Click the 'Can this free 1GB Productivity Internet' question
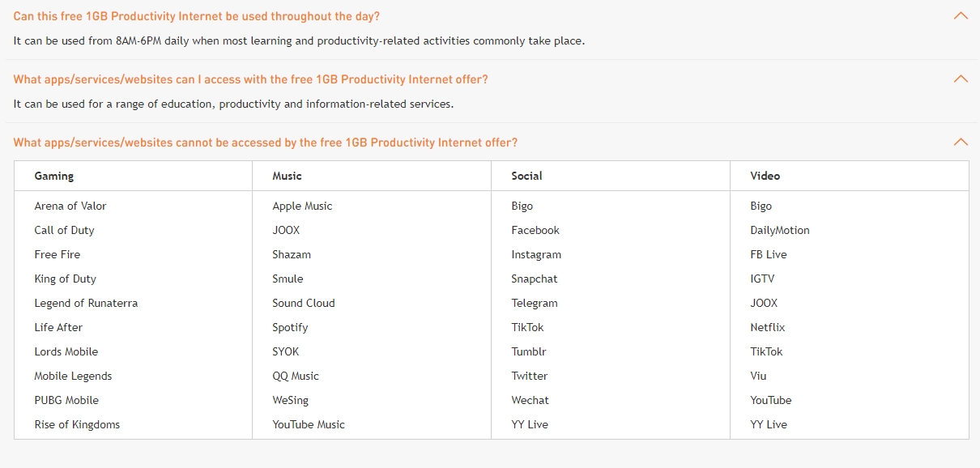This screenshot has width=980, height=468. click(x=196, y=16)
